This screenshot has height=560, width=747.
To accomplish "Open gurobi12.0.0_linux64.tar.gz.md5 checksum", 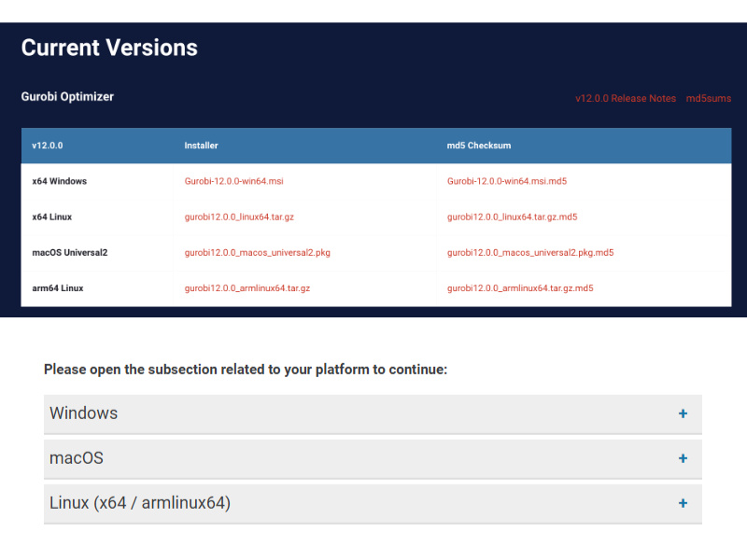I will pyautogui.click(x=512, y=217).
